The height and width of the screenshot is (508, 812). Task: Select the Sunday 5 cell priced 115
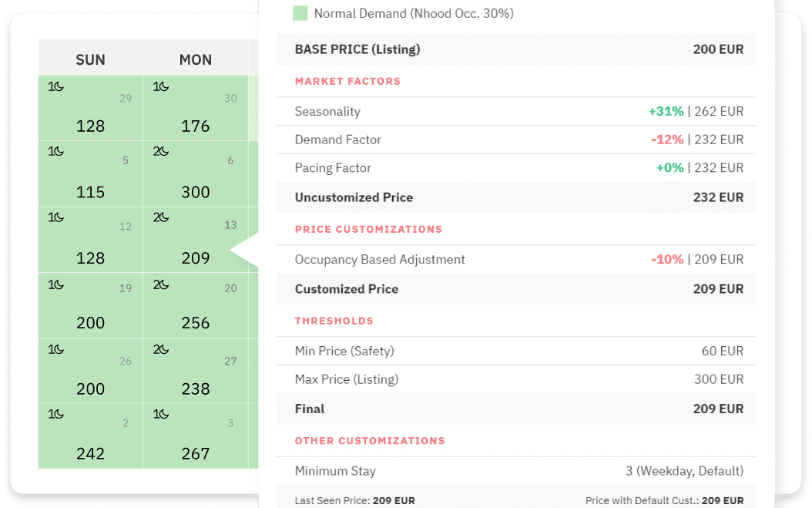click(90, 175)
